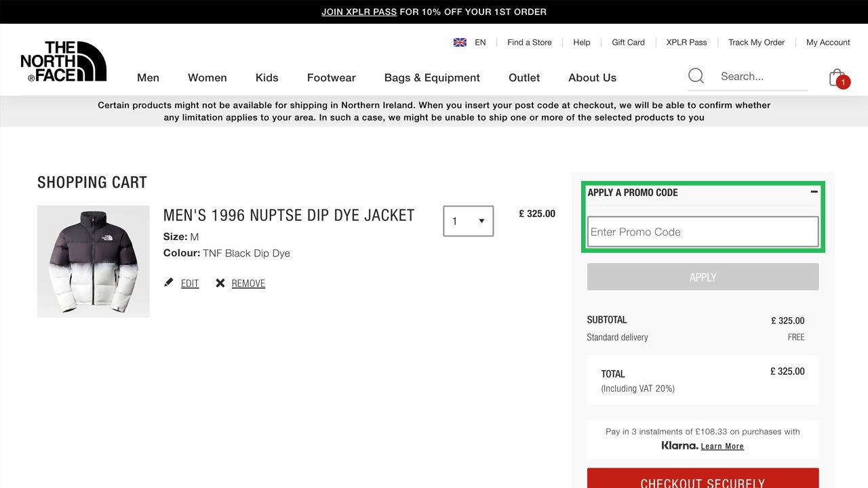Click the UK flag icon
The image size is (868, 488).
tap(460, 42)
